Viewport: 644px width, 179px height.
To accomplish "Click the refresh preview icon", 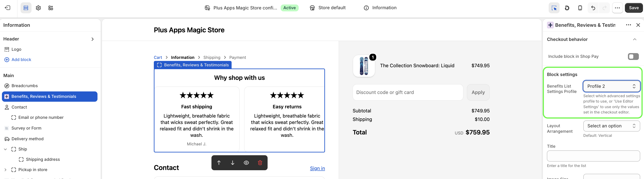I will click(567, 8).
